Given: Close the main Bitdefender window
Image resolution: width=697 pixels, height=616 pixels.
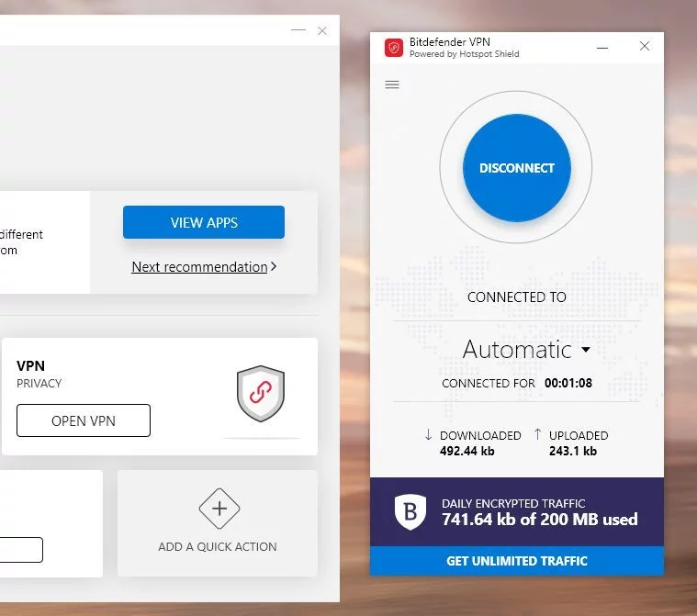Looking at the screenshot, I should (x=322, y=30).
